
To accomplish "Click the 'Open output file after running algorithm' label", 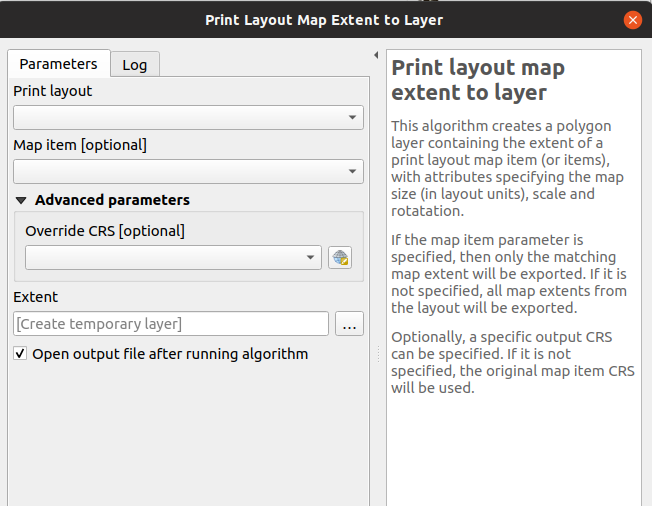I will click(x=170, y=354).
